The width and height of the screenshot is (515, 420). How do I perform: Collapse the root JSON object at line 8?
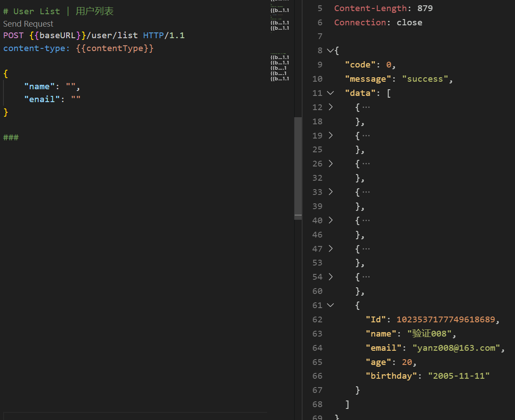click(330, 51)
